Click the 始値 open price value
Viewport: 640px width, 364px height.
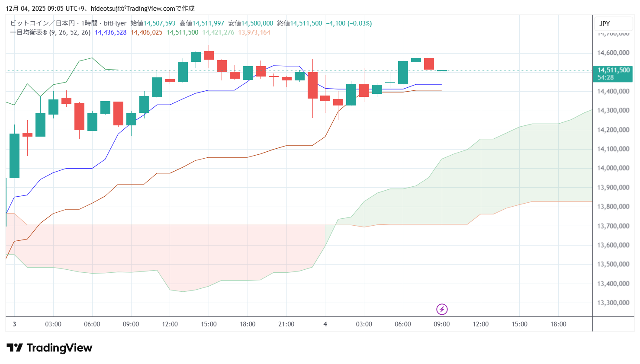point(159,23)
